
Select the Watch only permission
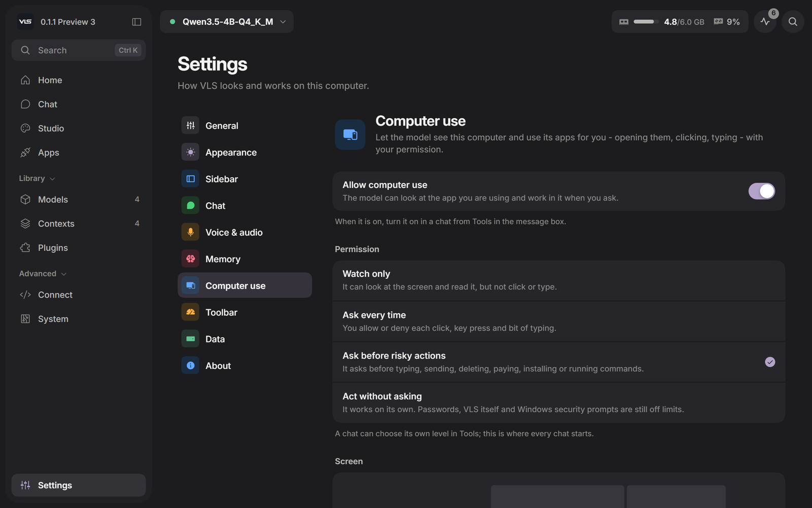(559, 280)
